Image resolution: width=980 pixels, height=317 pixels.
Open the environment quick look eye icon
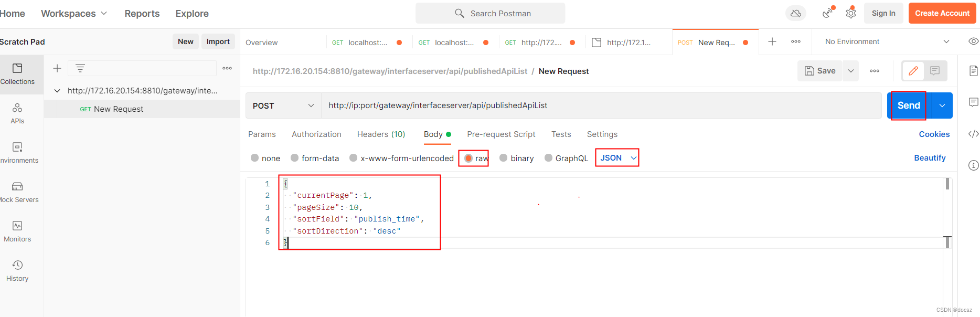coord(973,41)
